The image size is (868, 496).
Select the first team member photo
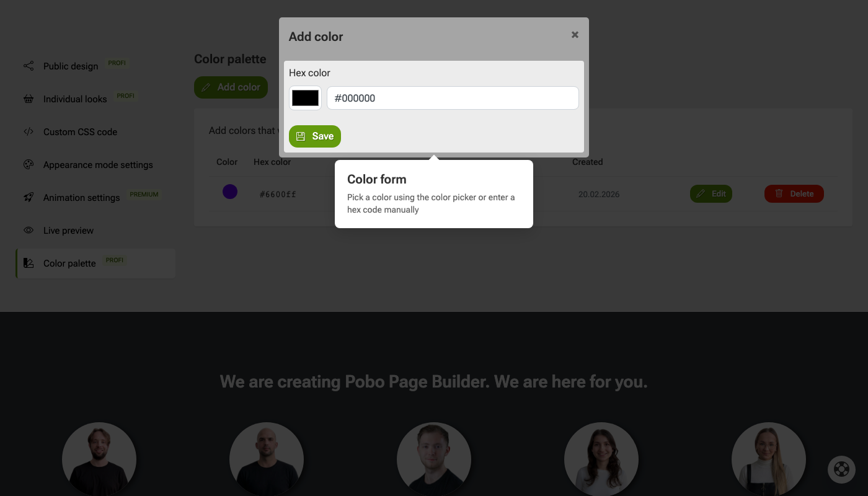pyautogui.click(x=99, y=459)
